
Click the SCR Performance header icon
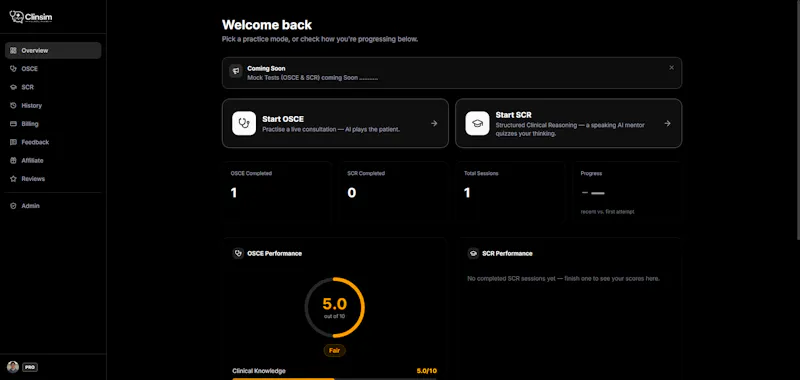pyautogui.click(x=473, y=254)
